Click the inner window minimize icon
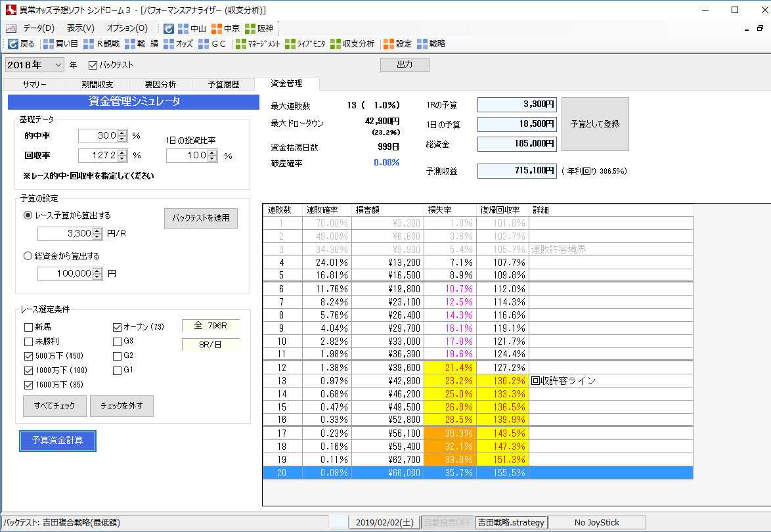Image resolution: width=771 pixels, height=532 pixels. click(x=747, y=30)
